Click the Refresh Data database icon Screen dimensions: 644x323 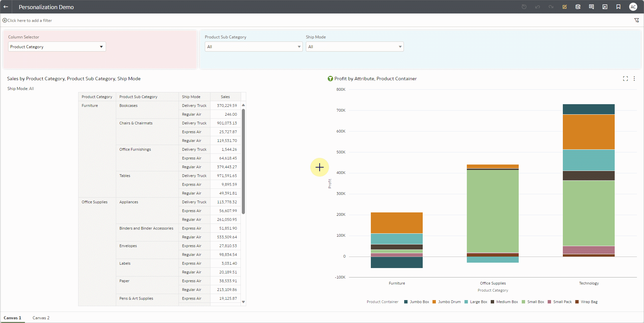click(578, 7)
